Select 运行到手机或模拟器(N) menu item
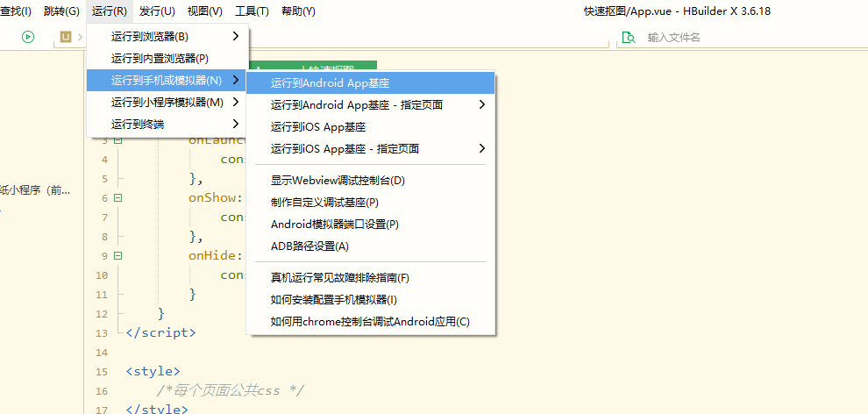The image size is (868, 414). click(x=167, y=80)
